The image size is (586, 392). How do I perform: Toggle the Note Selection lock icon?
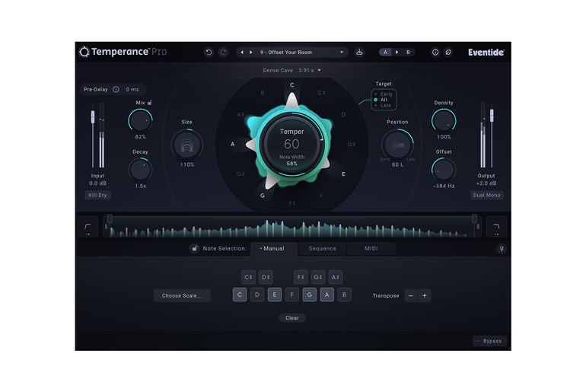pos(195,249)
